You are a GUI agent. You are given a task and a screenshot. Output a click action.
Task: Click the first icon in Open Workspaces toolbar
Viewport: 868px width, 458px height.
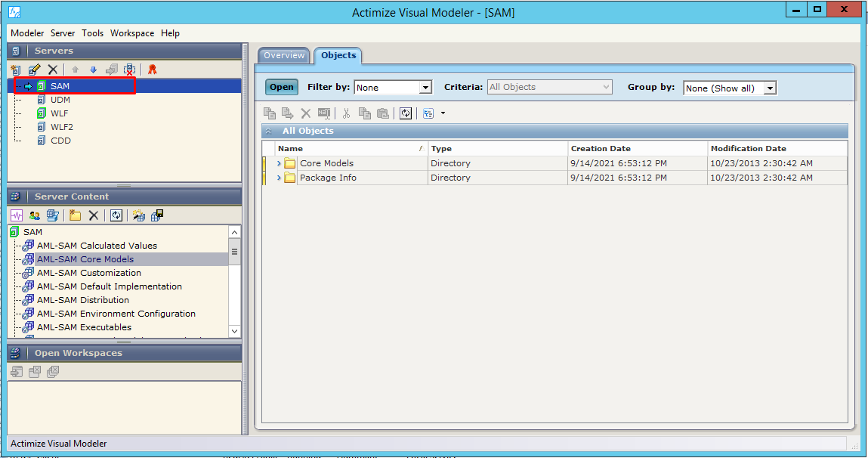(x=17, y=372)
